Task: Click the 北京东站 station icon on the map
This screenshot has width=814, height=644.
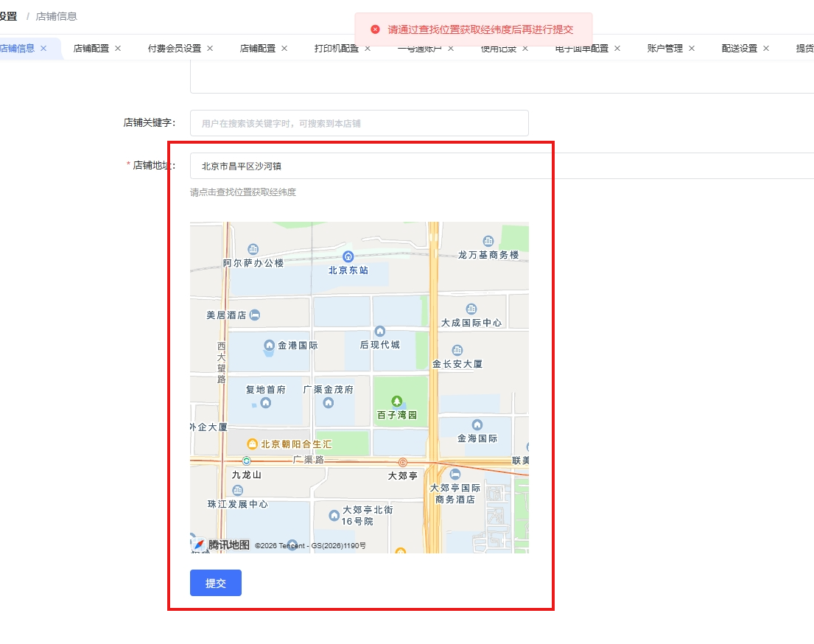Action: (x=348, y=256)
